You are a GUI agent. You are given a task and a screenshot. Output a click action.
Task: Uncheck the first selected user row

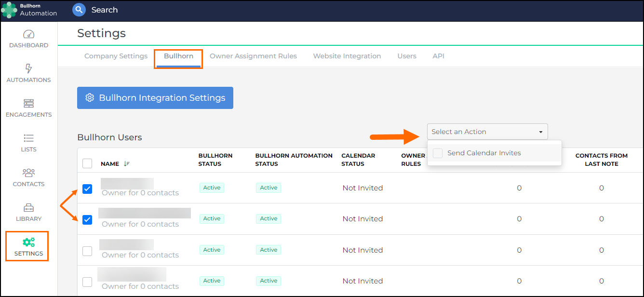point(87,189)
